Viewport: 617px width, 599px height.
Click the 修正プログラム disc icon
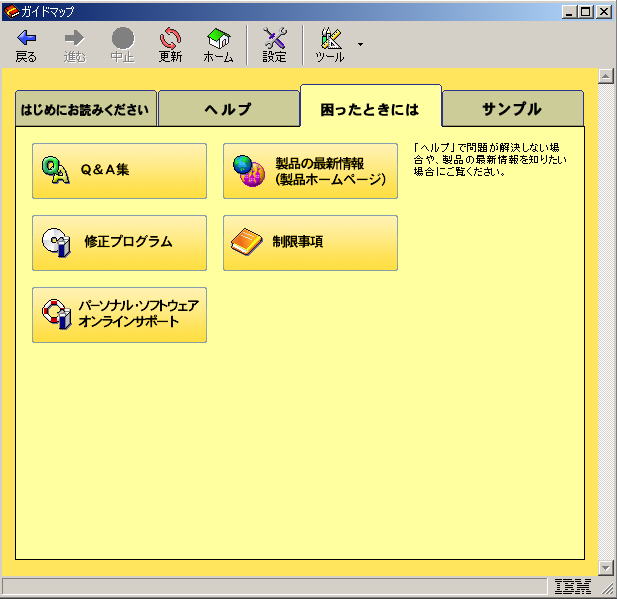point(55,242)
